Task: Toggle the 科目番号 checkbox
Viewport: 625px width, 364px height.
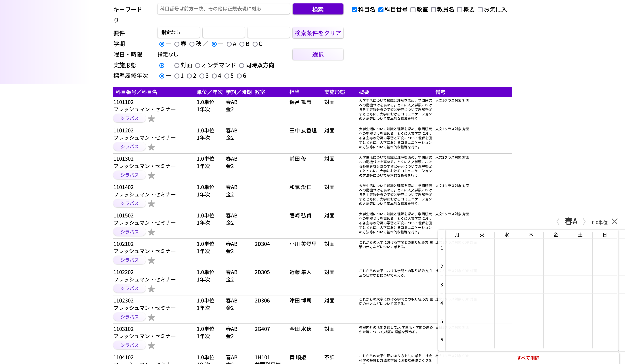Action: [381, 10]
